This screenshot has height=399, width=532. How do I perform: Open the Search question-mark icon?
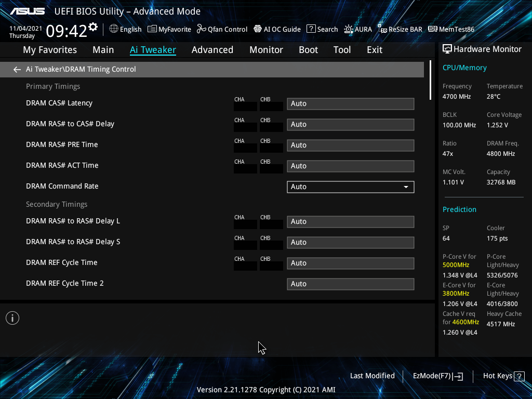pos(311,29)
